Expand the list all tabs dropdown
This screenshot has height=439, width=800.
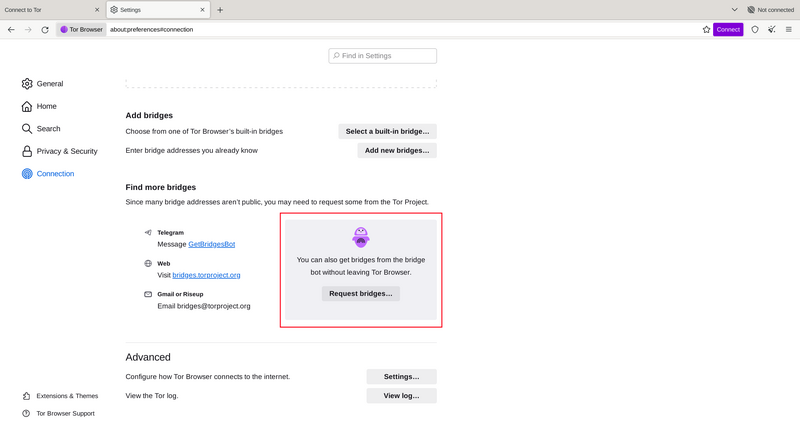point(734,10)
